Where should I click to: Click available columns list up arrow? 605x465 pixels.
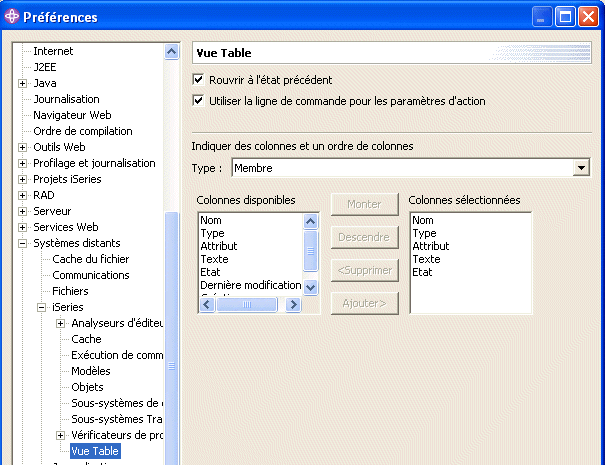311,222
